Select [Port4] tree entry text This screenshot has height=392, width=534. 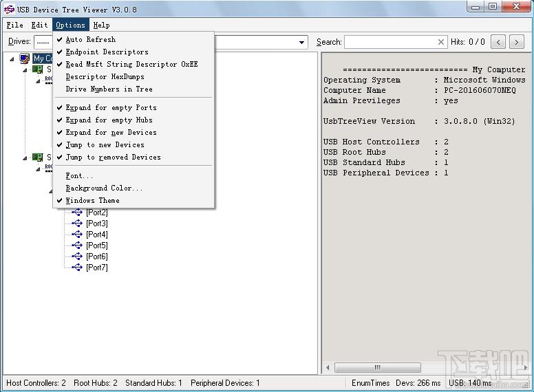click(x=97, y=235)
